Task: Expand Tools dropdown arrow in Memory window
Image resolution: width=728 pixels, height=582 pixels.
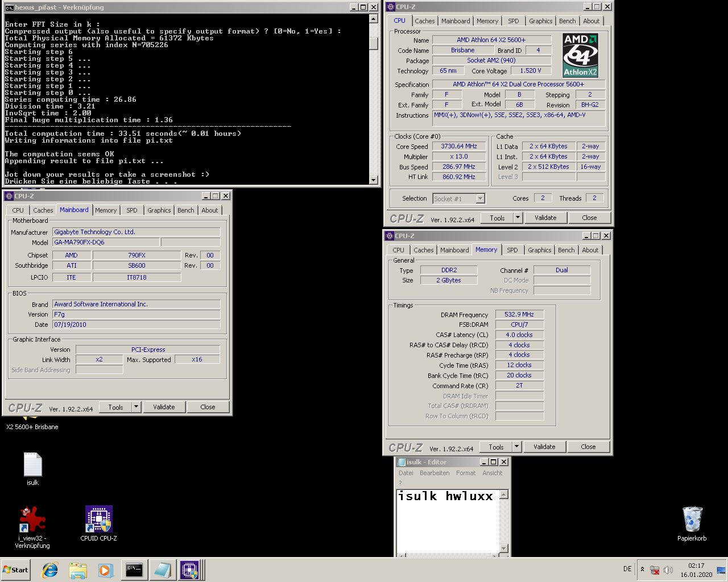Action: coord(516,447)
